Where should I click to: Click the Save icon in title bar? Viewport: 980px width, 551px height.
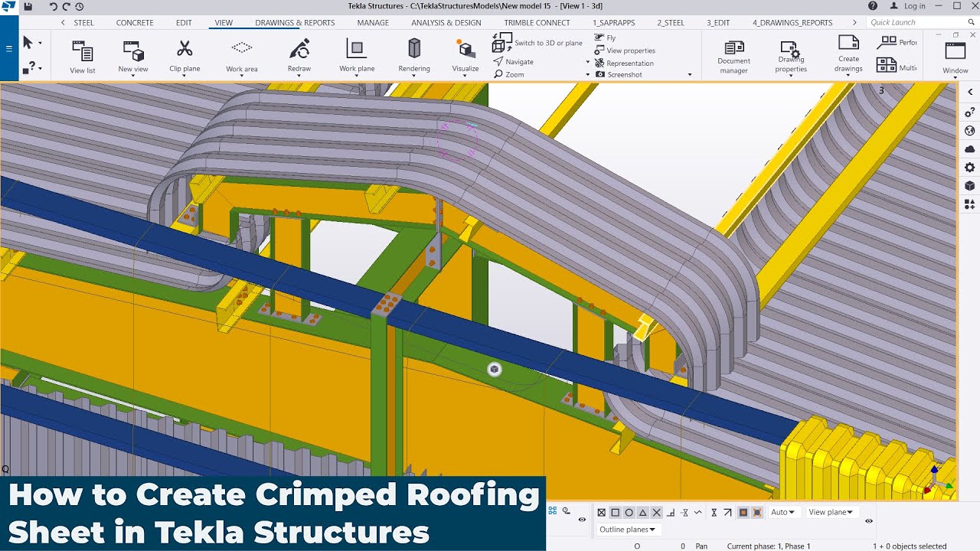pos(28,6)
